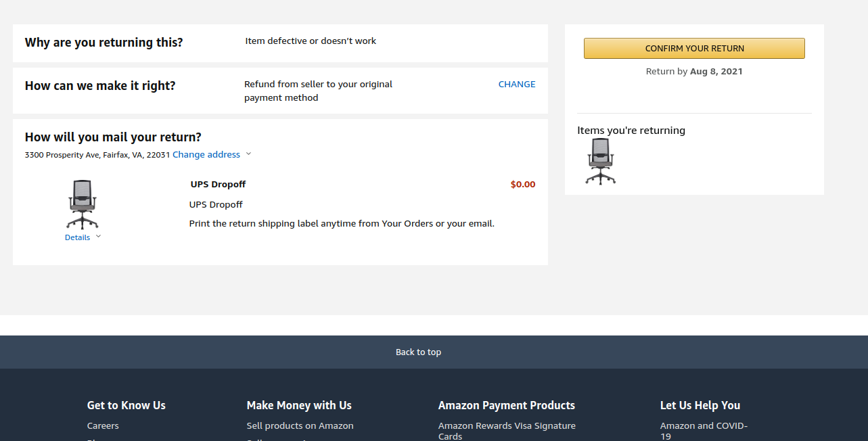Viewport: 868px width, 441px height.
Task: Expand Details under the chair image
Action: point(77,237)
